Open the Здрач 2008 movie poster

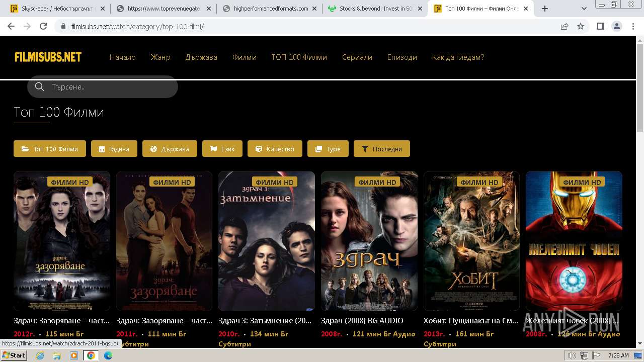[x=369, y=241]
